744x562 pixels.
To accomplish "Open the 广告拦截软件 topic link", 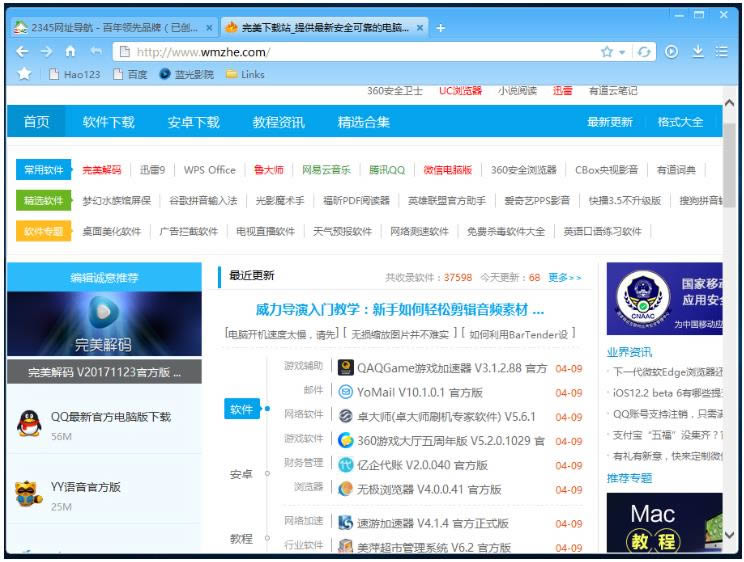I will [x=188, y=231].
